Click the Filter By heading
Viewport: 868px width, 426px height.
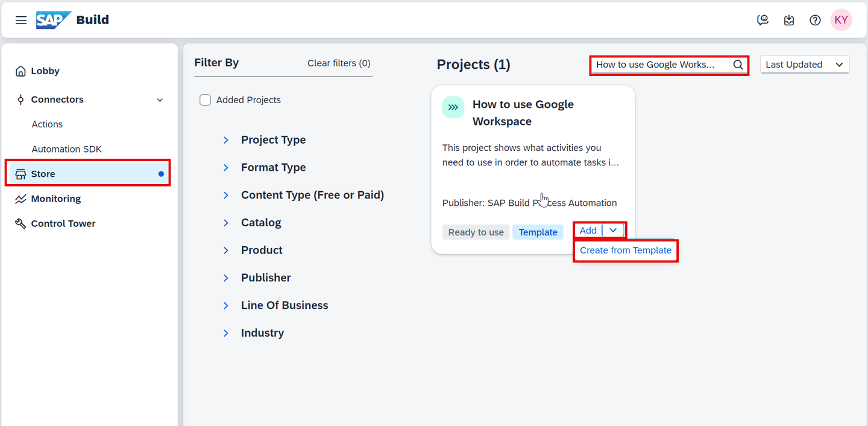pyautogui.click(x=216, y=63)
